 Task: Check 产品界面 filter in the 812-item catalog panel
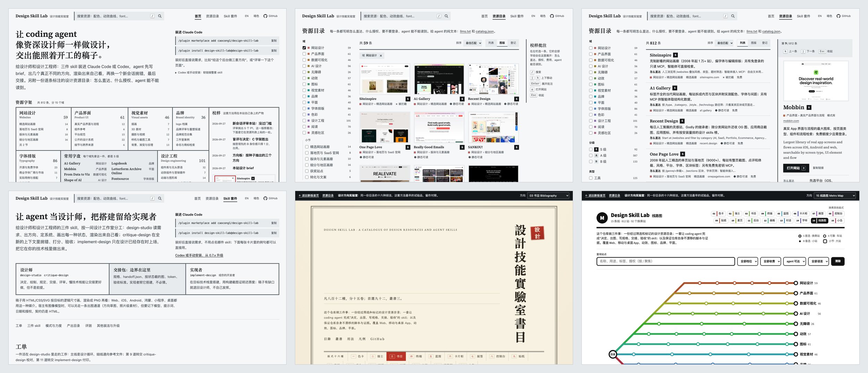[591, 54]
